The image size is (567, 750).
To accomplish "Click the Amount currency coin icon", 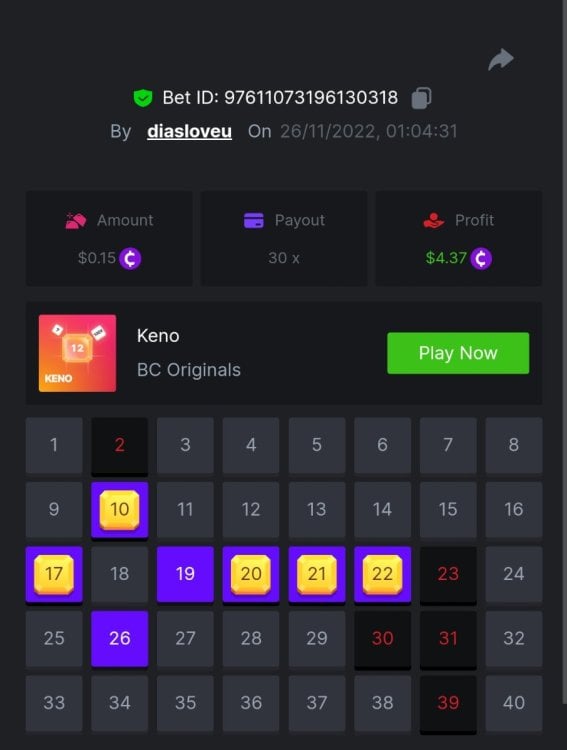I will [x=130, y=258].
